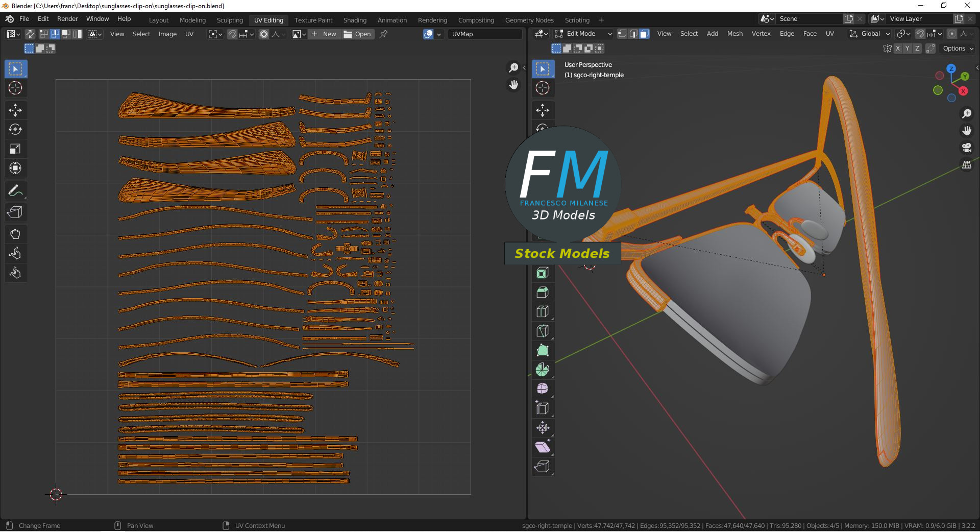The image size is (980, 532).
Task: Click the Shear tool in 3D viewport
Action: (x=543, y=447)
